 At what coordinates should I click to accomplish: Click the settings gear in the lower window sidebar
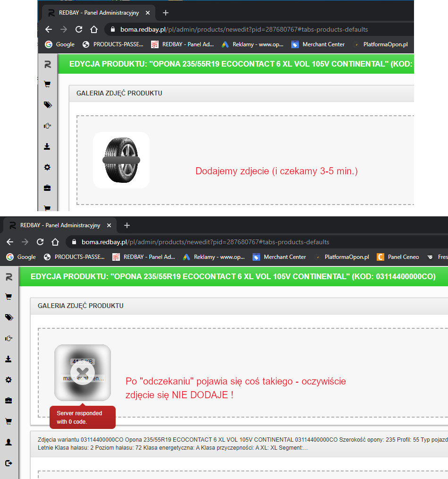pyautogui.click(x=8, y=380)
